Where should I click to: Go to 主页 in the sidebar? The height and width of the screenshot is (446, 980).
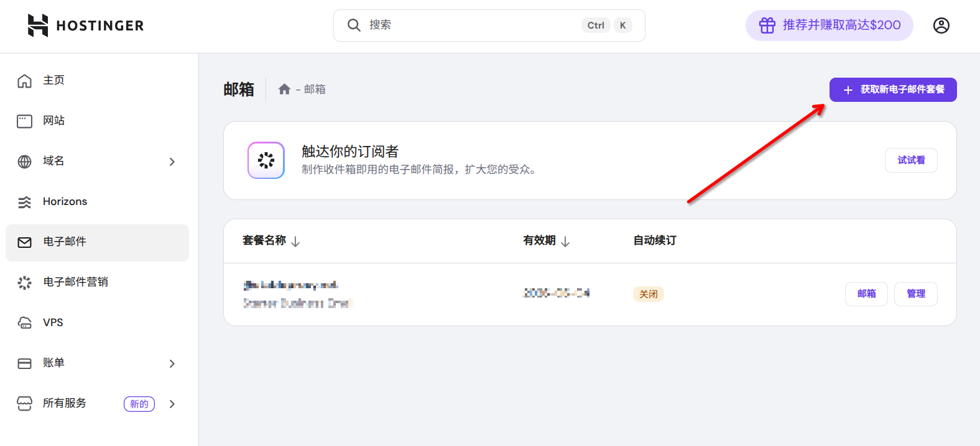97,81
